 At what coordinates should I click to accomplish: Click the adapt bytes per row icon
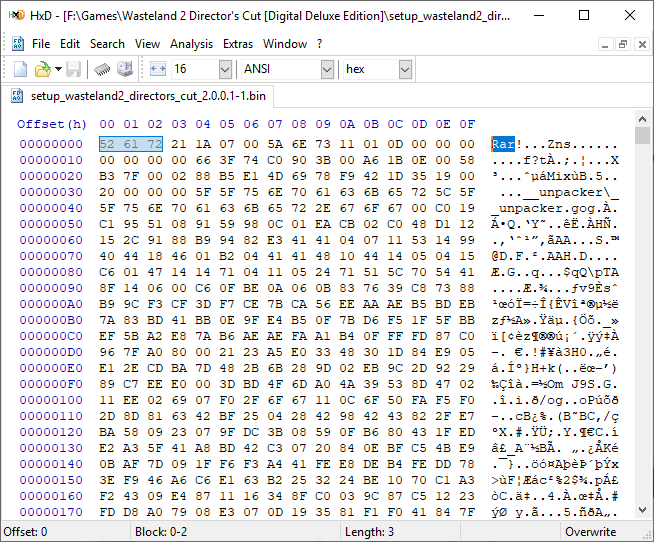pyautogui.click(x=158, y=69)
